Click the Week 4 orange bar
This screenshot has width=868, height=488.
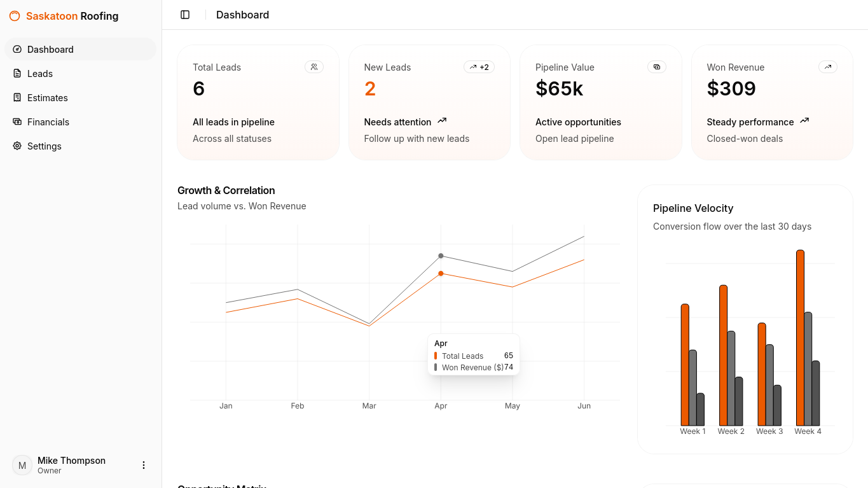pyautogui.click(x=800, y=338)
